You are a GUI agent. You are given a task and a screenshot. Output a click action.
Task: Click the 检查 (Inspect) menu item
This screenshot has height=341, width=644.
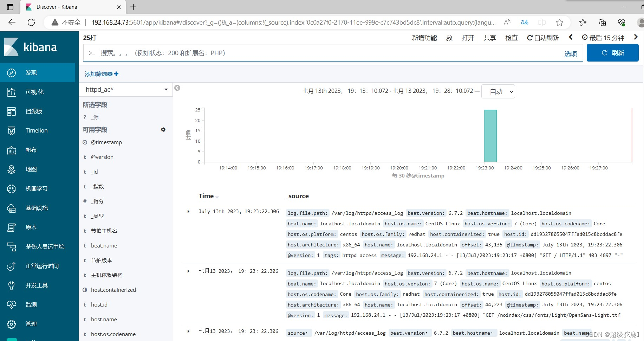pyautogui.click(x=512, y=38)
